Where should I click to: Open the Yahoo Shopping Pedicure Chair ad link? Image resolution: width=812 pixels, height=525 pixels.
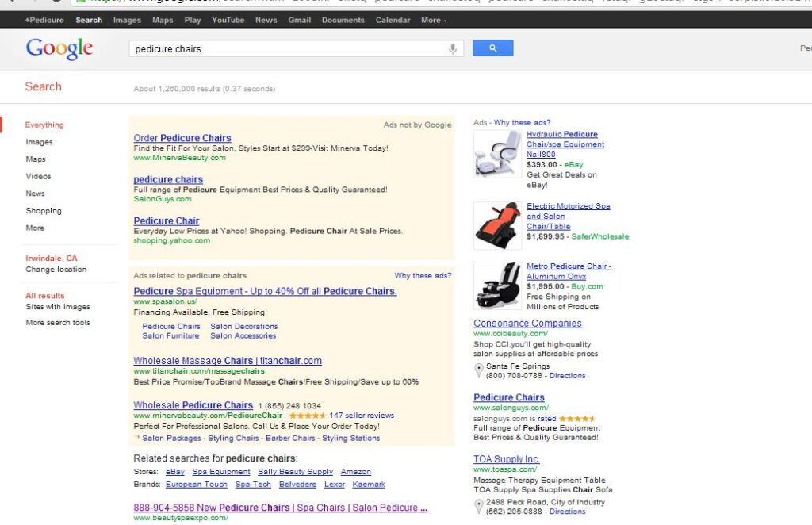point(167,220)
